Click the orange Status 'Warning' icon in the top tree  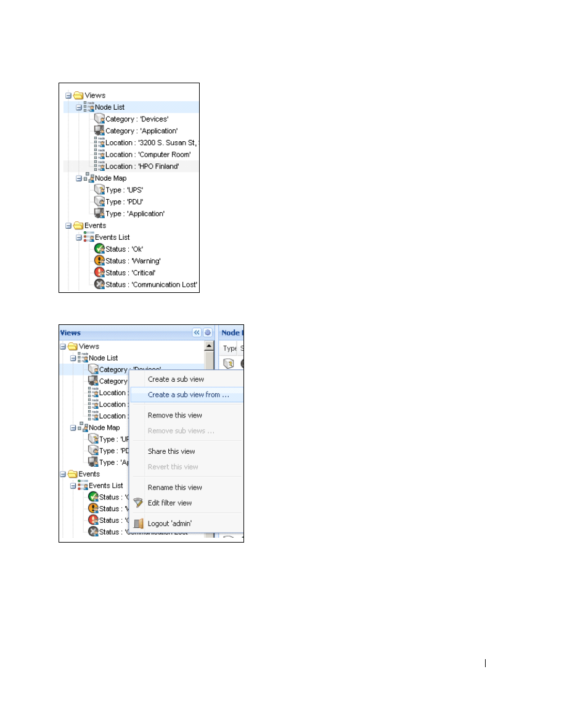pos(99,260)
